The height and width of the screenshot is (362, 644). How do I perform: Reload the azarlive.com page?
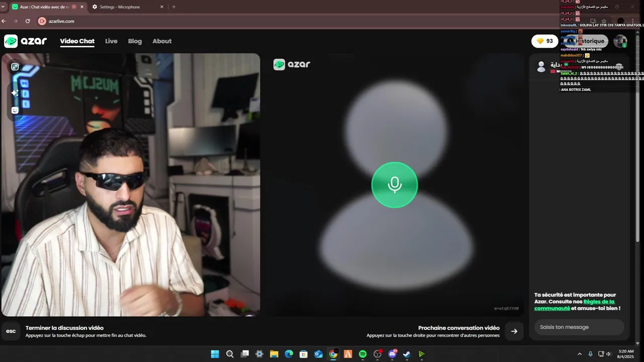[x=28, y=21]
